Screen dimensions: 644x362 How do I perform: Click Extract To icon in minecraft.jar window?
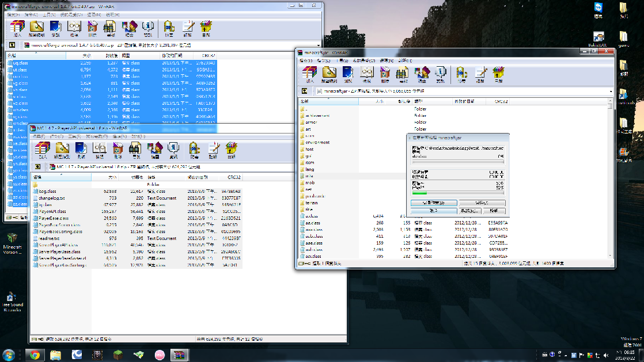coord(329,74)
